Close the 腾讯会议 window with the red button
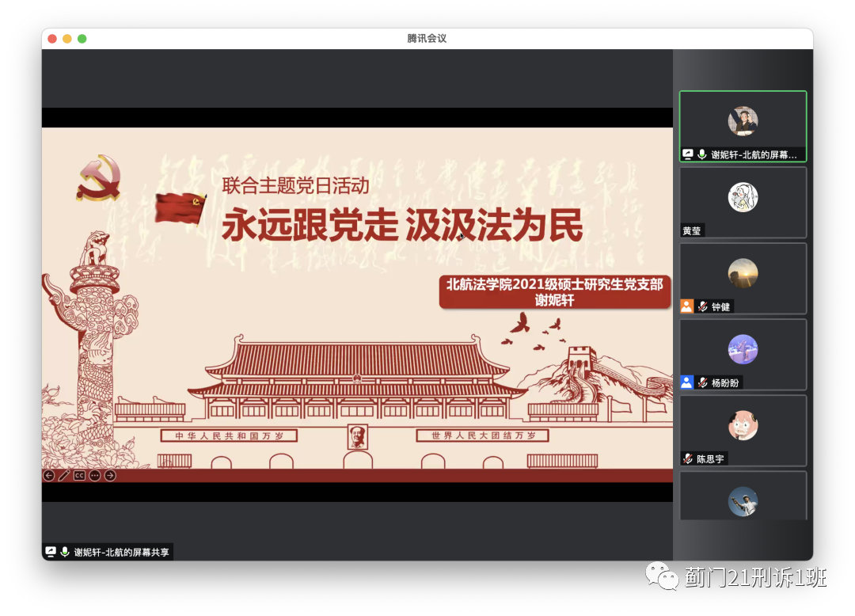Image resolution: width=855 pixels, height=616 pixels. click(52, 39)
